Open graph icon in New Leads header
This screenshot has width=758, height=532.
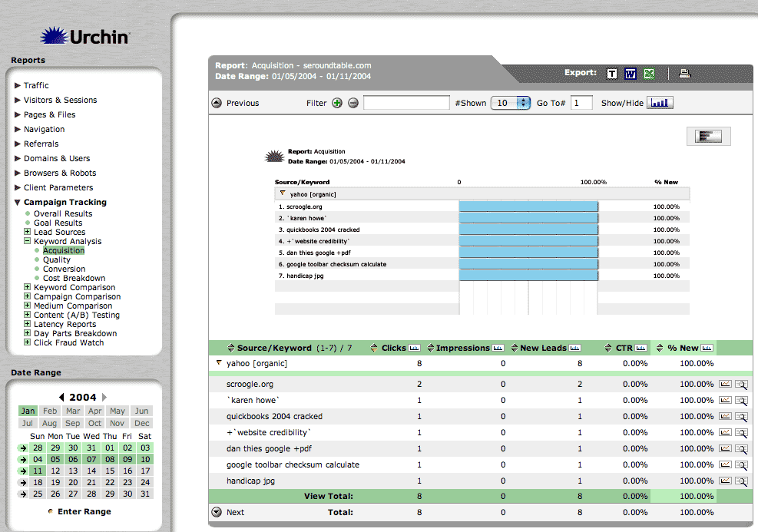pyautogui.click(x=574, y=348)
